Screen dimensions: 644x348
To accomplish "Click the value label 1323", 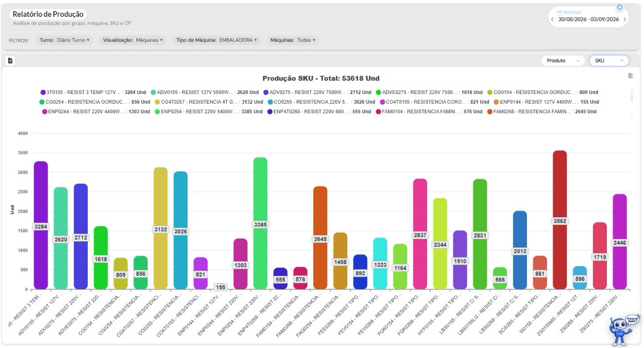I will [x=380, y=265].
